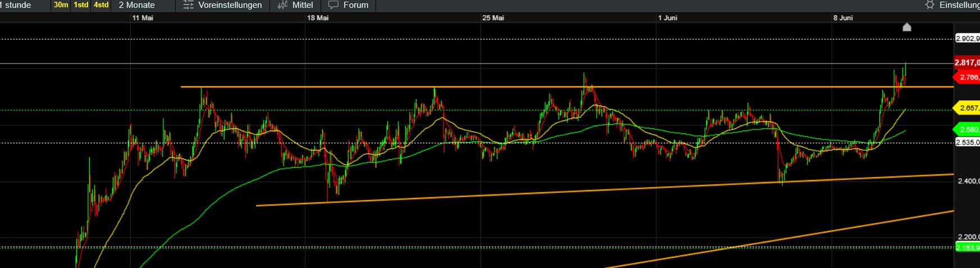Click the red 2.766 price tag
The image size is (980, 268).
click(967, 77)
